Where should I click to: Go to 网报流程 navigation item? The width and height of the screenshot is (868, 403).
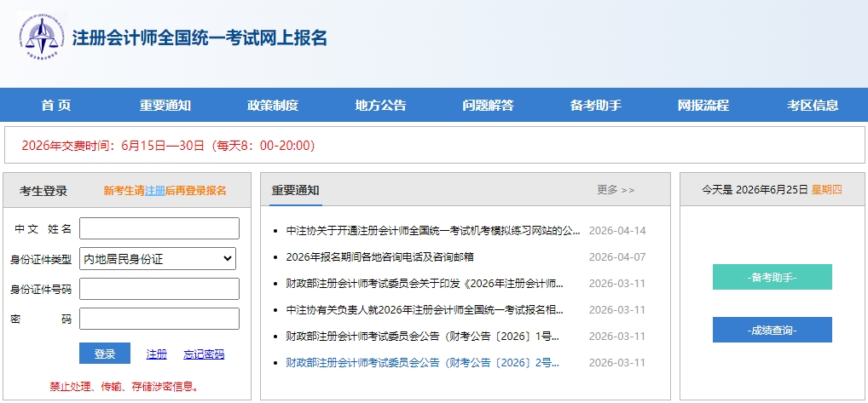(x=703, y=105)
